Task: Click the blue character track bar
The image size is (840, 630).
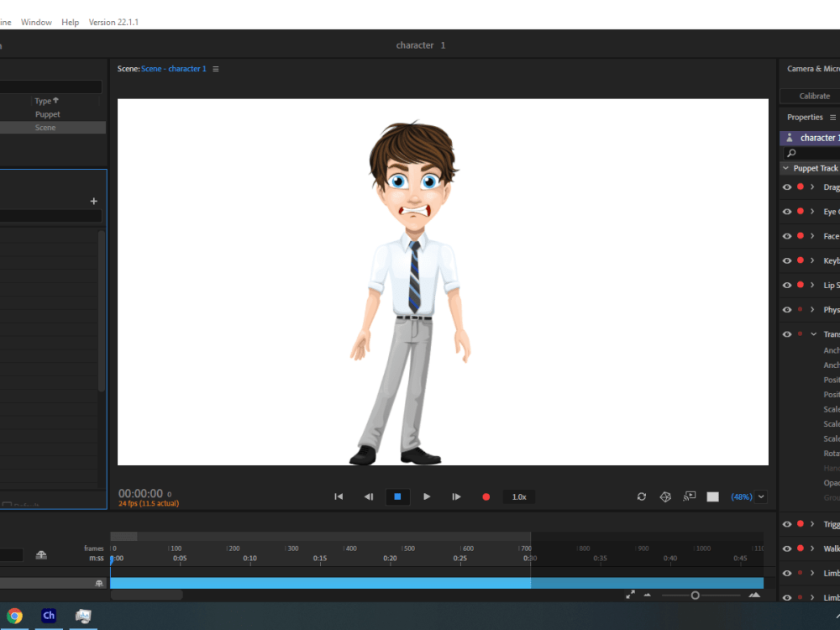Action: (437, 583)
